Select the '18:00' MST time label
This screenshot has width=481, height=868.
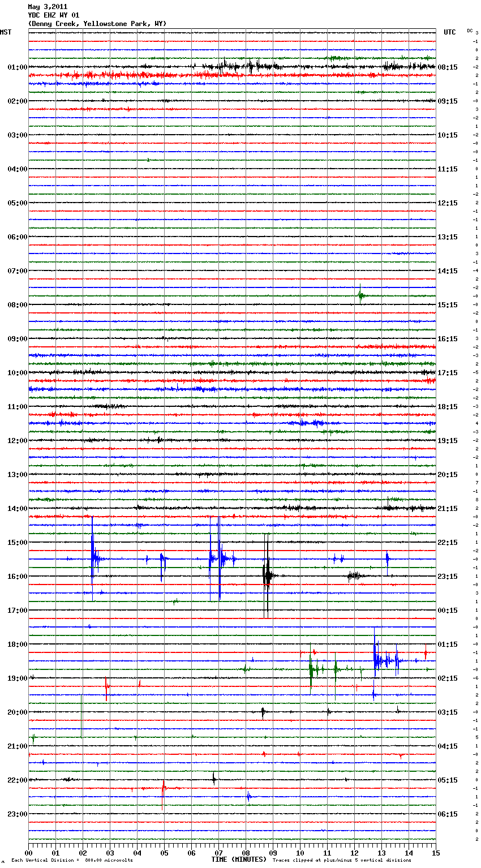[18, 644]
